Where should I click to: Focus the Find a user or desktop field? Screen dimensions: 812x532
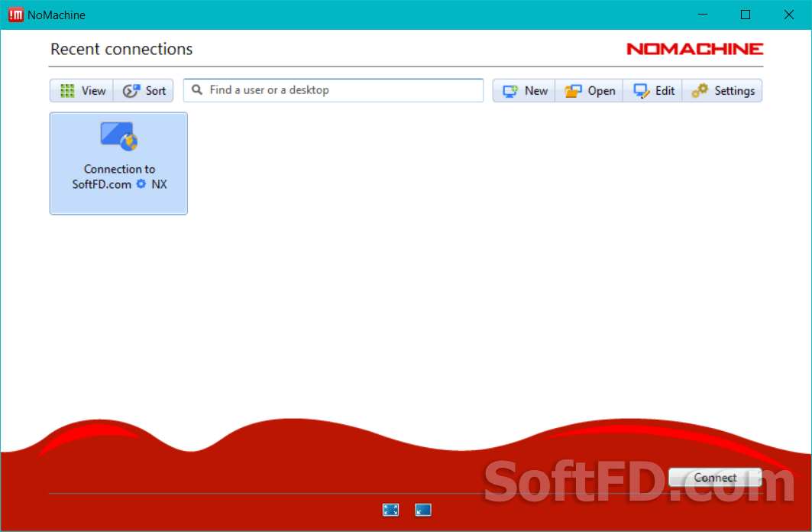pyautogui.click(x=334, y=90)
